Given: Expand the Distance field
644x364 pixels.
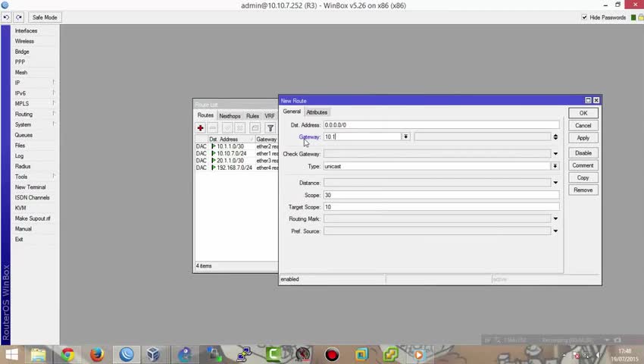Looking at the screenshot, I should pos(555,183).
